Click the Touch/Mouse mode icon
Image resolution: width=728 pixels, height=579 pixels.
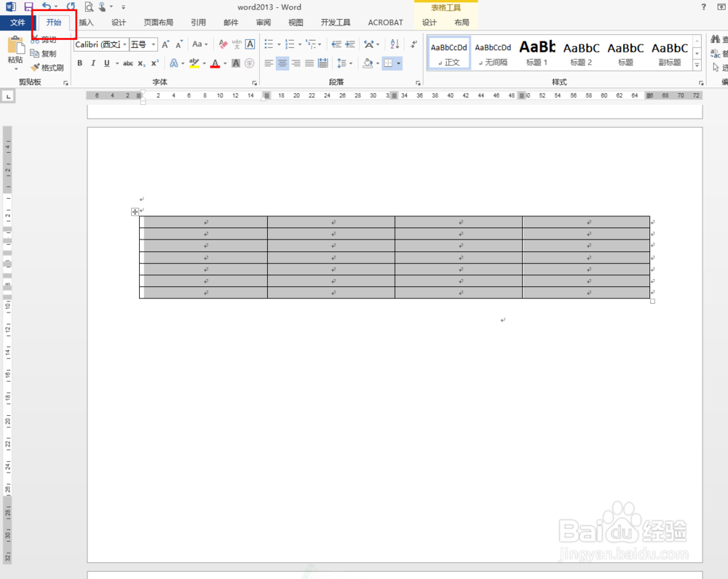[x=102, y=7]
